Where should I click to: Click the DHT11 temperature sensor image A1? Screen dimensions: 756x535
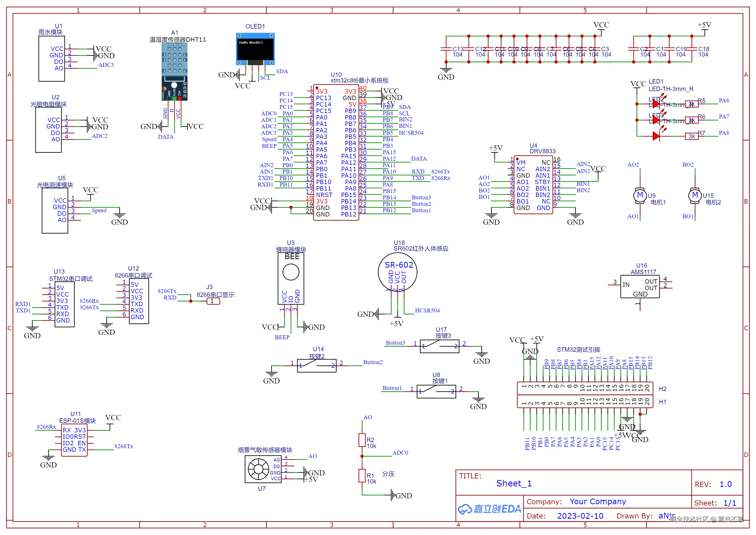pos(175,71)
